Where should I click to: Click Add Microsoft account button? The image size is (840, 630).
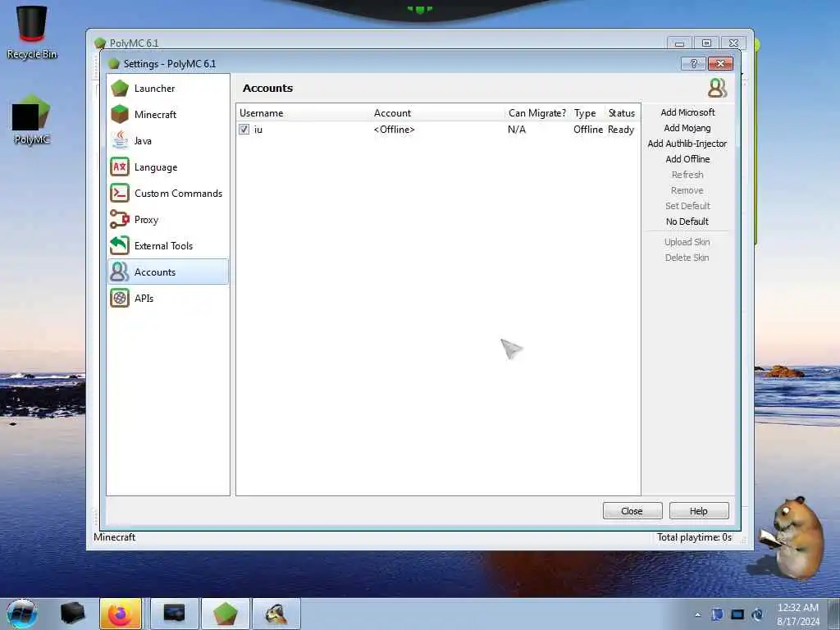[687, 112]
